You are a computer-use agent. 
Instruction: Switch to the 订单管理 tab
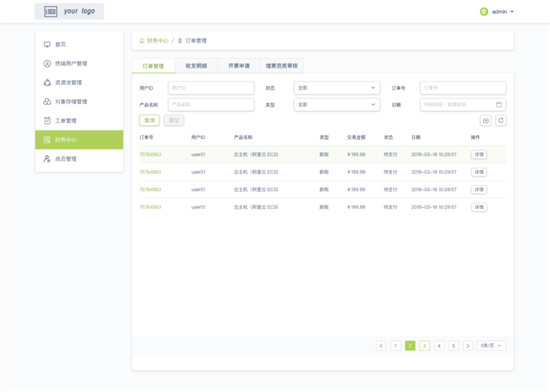point(153,66)
